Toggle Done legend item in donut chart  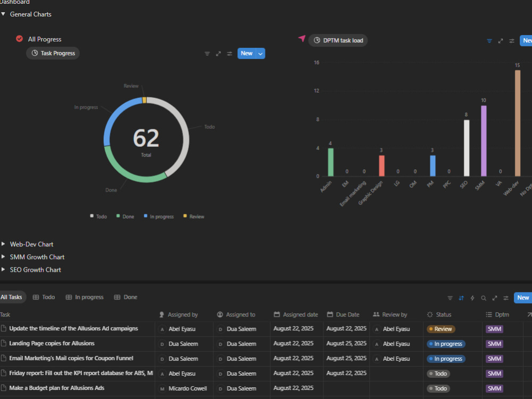click(125, 217)
